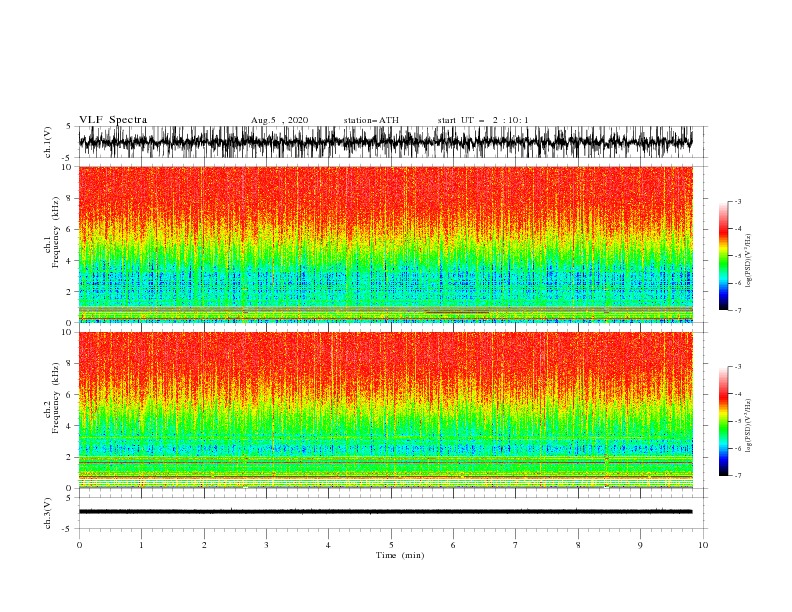Click inside the ch.2 spectrogram panel
This screenshot has width=792, height=612.
385,410
